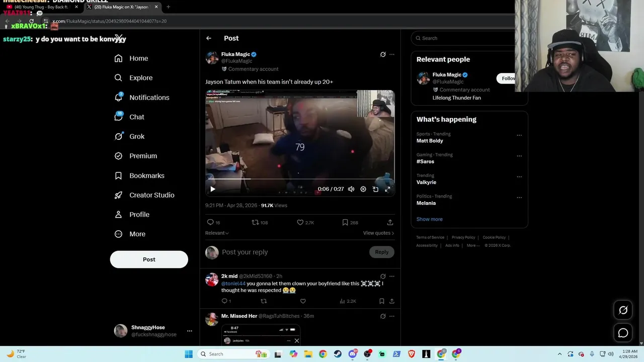
Task: Open Windows Start menu
Action: pos(189,354)
